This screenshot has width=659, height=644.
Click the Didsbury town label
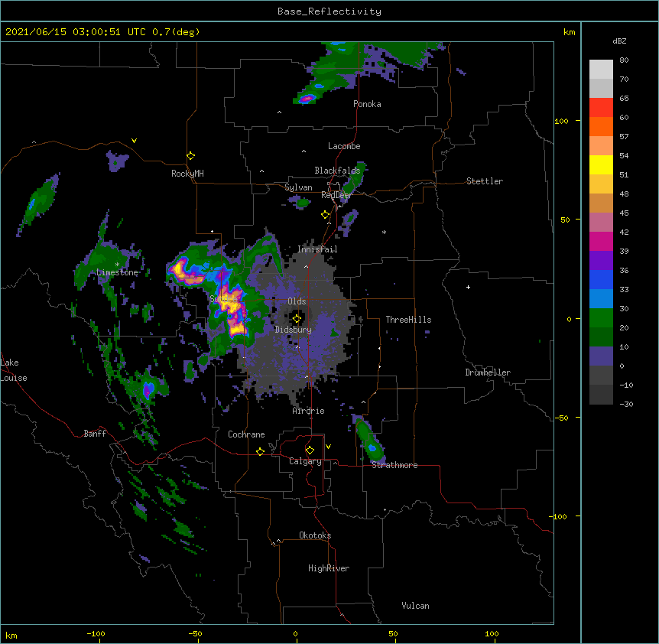click(x=294, y=330)
